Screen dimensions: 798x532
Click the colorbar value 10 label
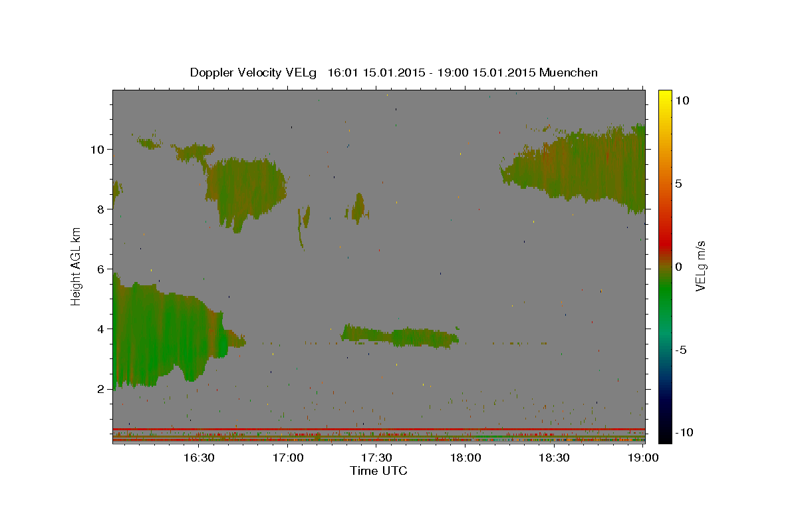pos(681,100)
